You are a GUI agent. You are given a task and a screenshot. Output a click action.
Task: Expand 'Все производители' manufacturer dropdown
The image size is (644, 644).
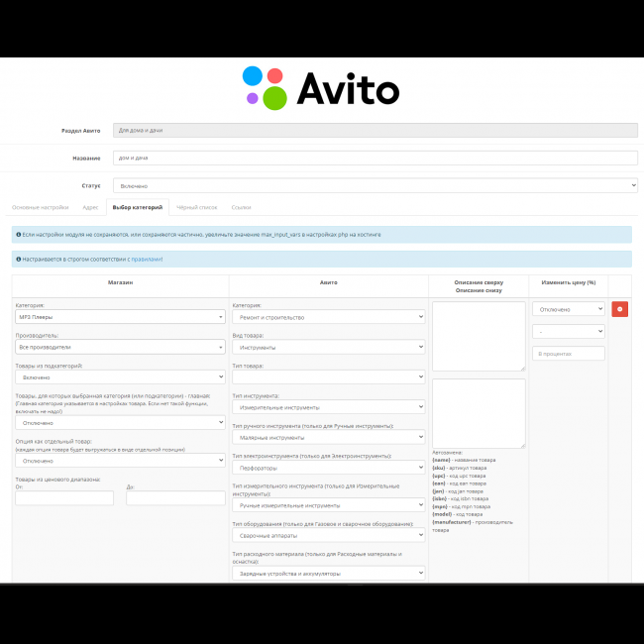(x=120, y=347)
